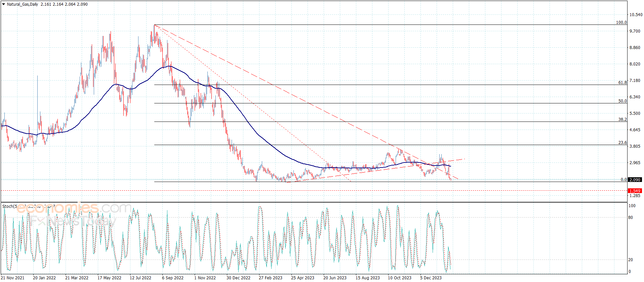Click the red 1.549 price tag
Screen dimensions: 644x282
tap(635, 191)
